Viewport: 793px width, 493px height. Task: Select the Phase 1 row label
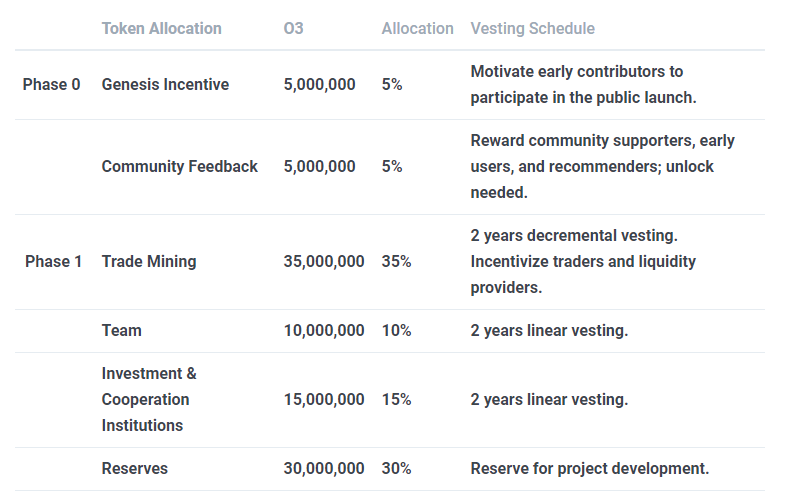coord(53,262)
